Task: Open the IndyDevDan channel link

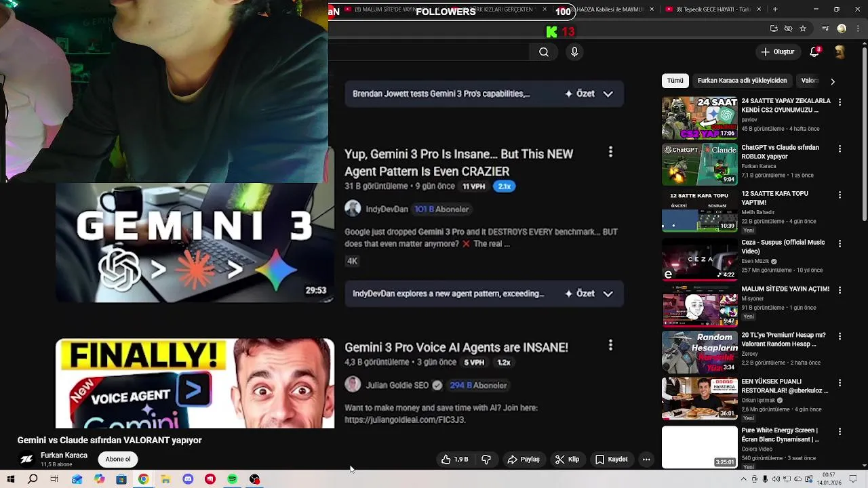Action: [x=387, y=209]
